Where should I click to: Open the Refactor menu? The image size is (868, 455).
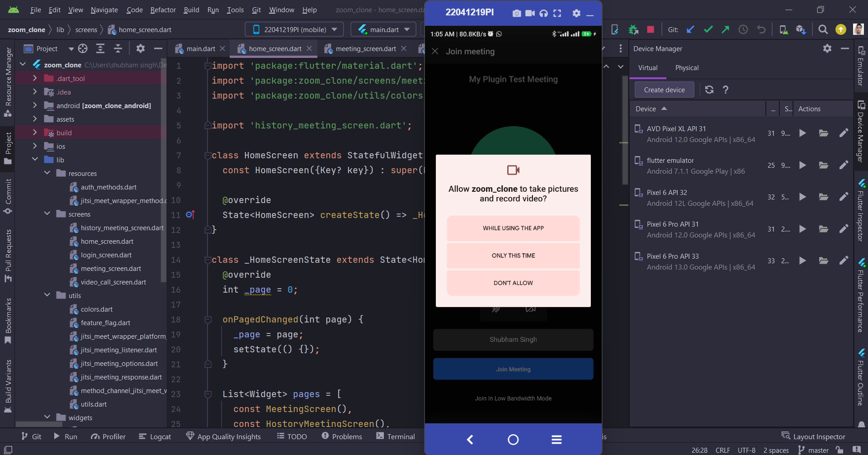(x=163, y=9)
